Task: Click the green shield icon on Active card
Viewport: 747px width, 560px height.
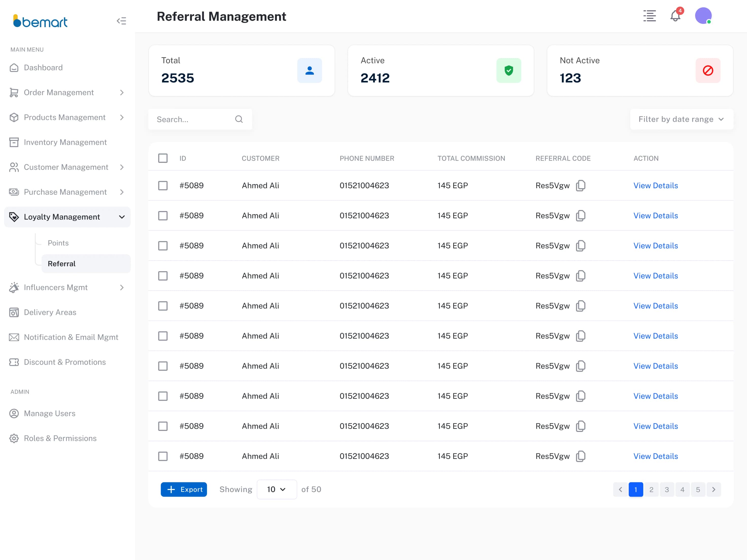Action: tap(508, 71)
